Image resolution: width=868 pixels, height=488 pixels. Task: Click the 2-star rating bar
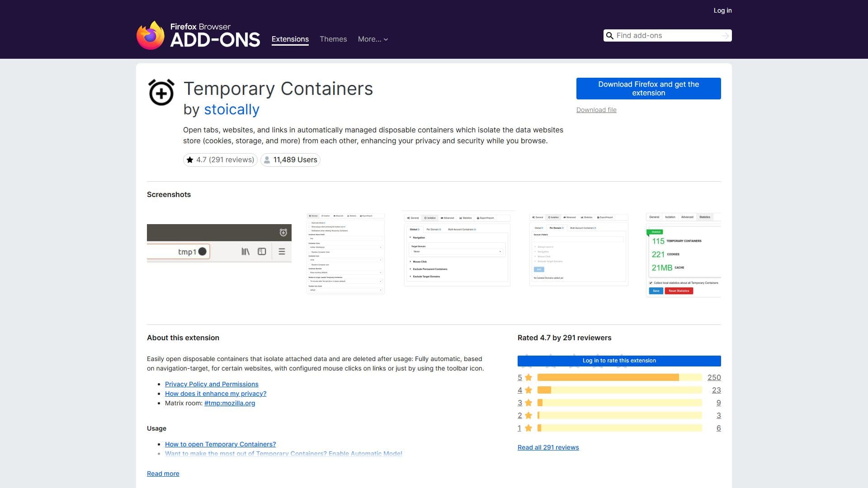pyautogui.click(x=619, y=415)
